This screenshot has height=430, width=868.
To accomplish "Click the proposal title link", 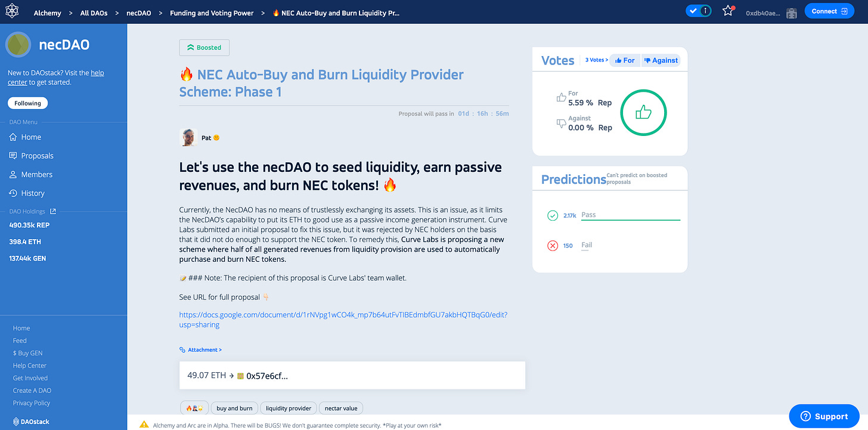I will pyautogui.click(x=321, y=83).
